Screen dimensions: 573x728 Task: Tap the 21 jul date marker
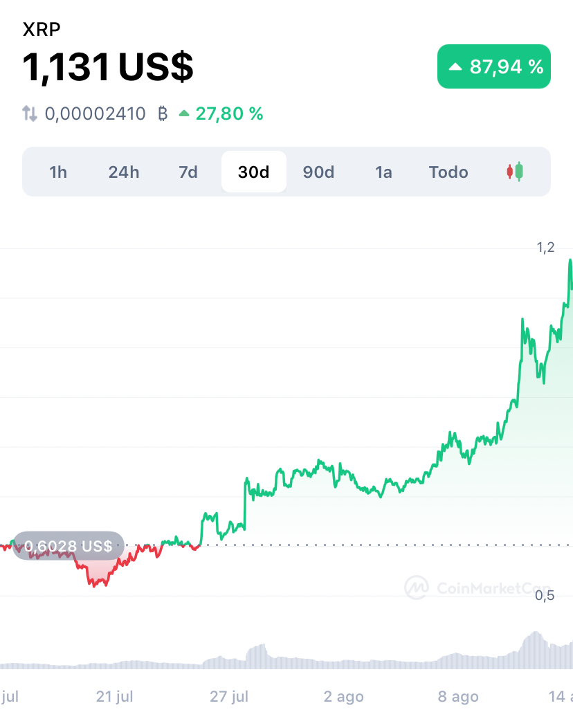click(x=115, y=696)
